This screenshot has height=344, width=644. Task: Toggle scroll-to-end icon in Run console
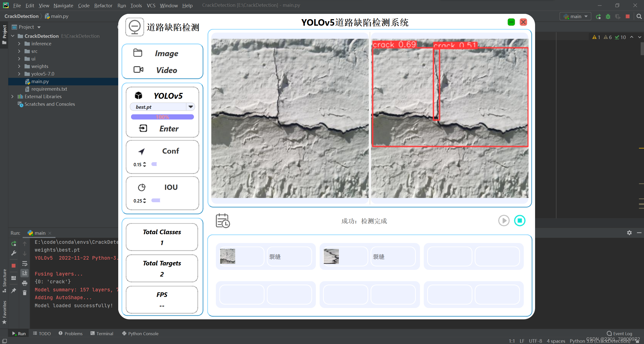tap(25, 273)
